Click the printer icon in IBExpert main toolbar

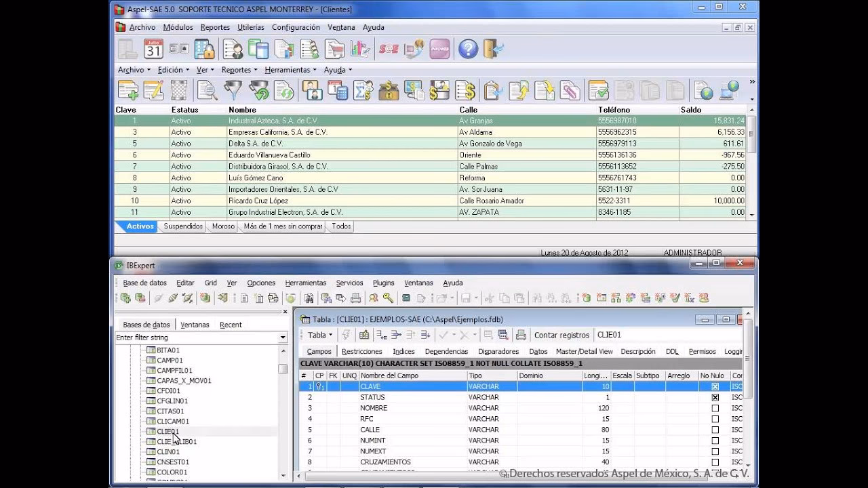coord(355,298)
